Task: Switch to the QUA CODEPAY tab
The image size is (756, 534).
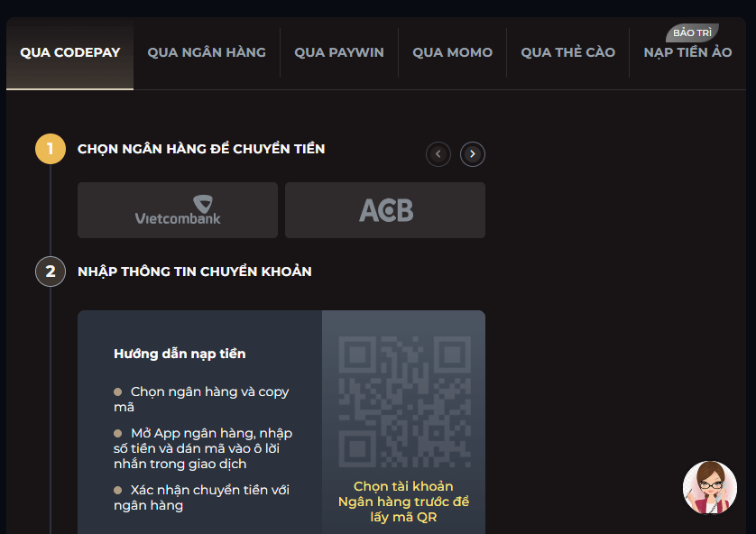Action: 70,52
